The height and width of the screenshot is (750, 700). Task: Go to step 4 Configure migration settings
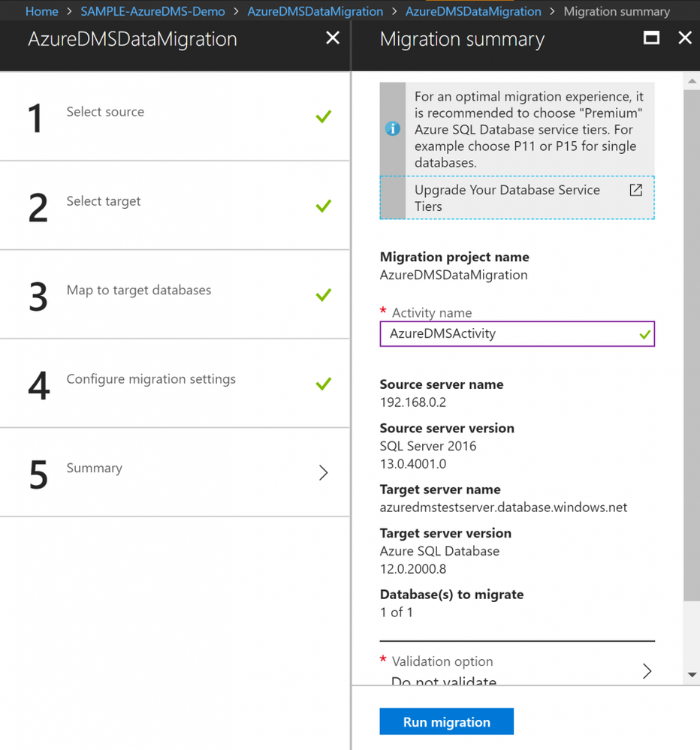tap(175, 384)
